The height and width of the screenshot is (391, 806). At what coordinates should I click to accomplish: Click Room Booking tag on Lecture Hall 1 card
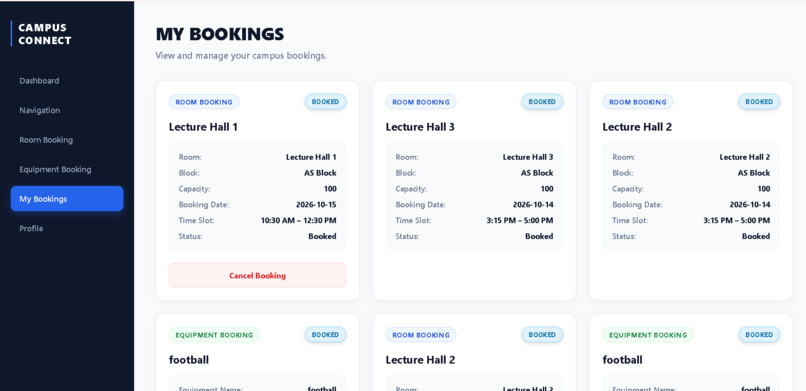204,102
